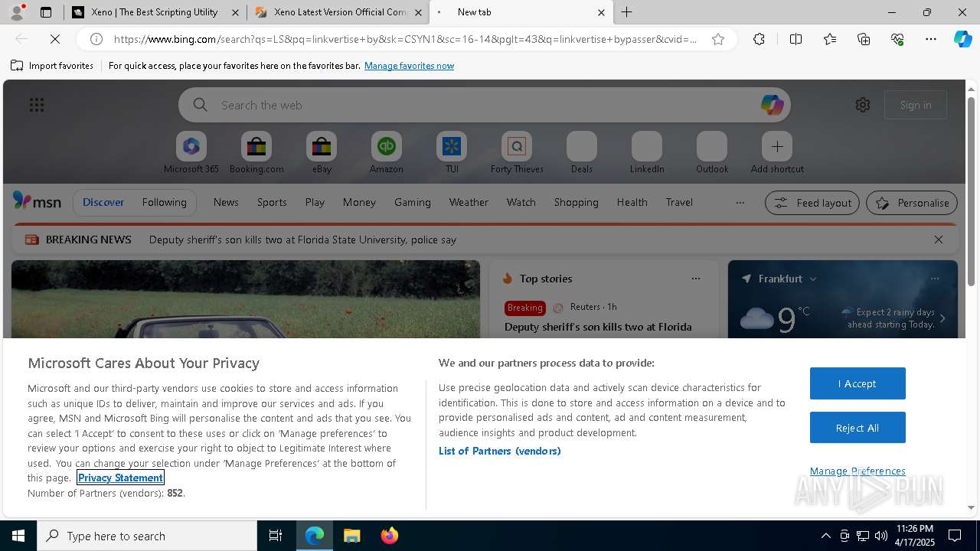The height and width of the screenshot is (551, 980).
Task: Open List of Partners (vendors) link
Action: [x=500, y=452]
